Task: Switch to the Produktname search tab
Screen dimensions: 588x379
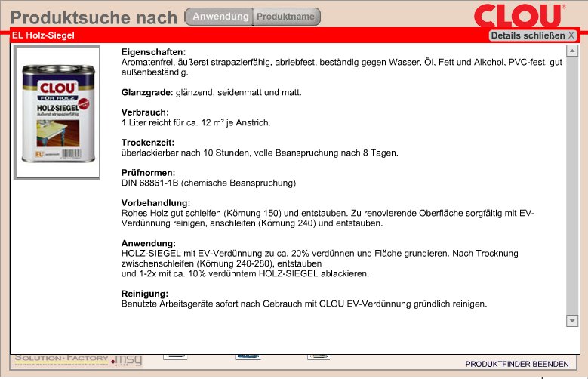Action: (x=287, y=17)
